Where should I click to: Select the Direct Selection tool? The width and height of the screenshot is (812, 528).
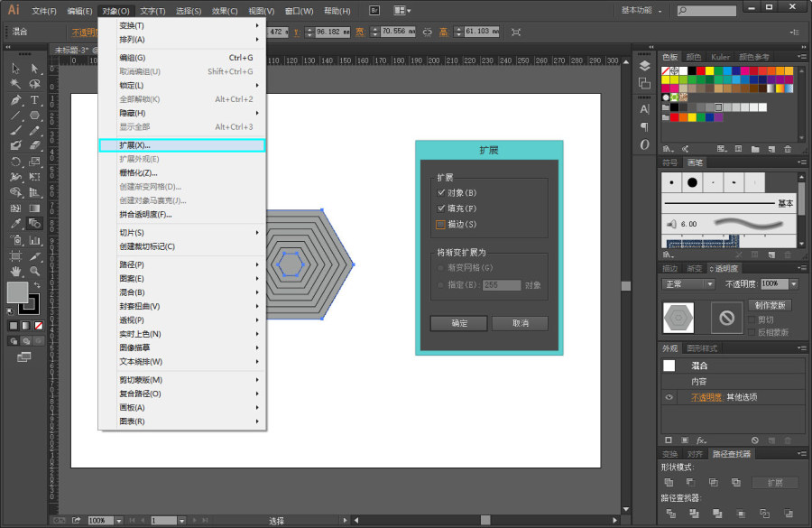pos(34,69)
